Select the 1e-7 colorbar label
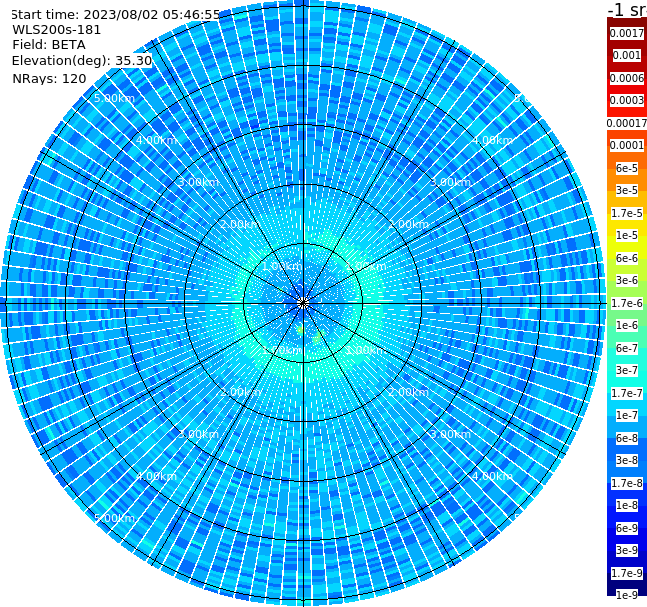This screenshot has height=607, width=647. pyautogui.click(x=627, y=415)
